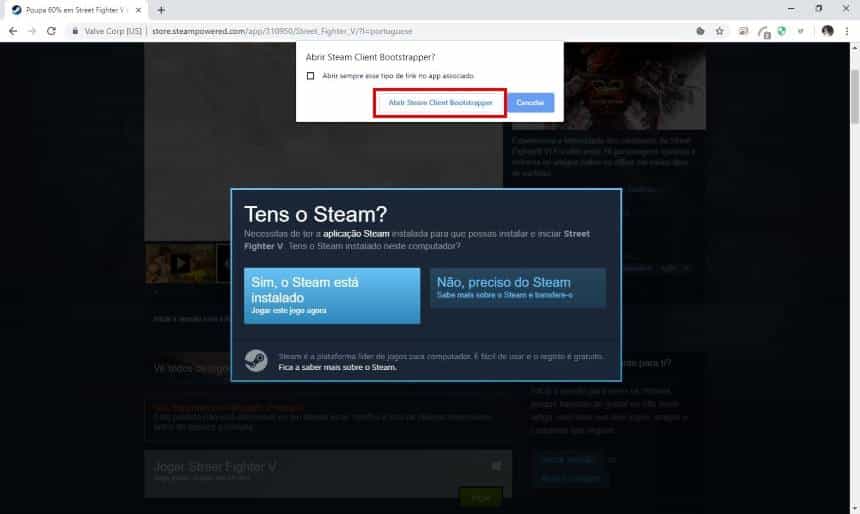Open the Chrome three-dot menu
Image resolution: width=860 pixels, height=514 pixels.
[x=847, y=31]
